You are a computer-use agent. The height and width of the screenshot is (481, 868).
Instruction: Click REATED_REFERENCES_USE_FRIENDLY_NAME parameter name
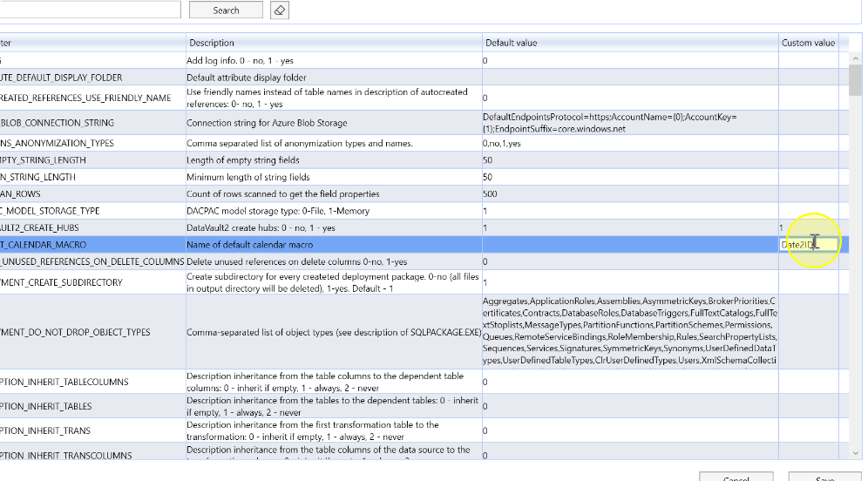pyautogui.click(x=85, y=98)
